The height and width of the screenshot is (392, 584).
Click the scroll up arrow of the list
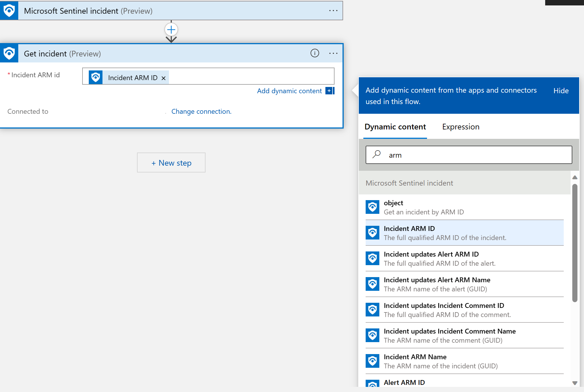pos(575,177)
